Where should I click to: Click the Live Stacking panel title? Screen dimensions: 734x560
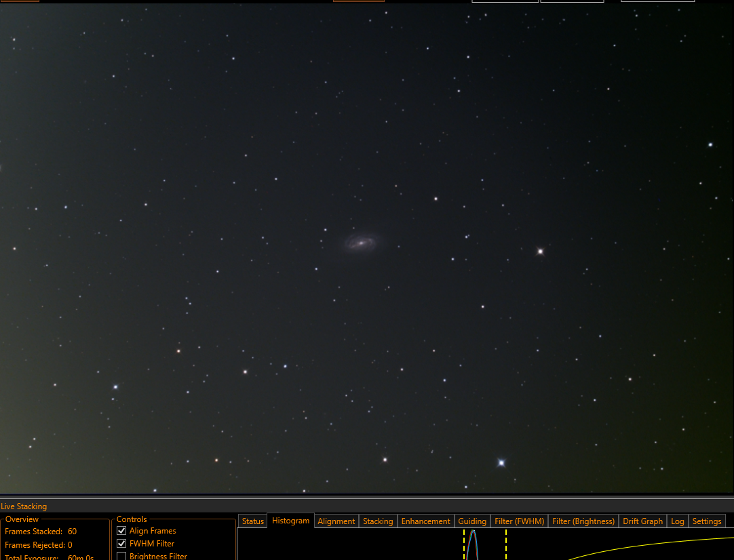pyautogui.click(x=24, y=506)
